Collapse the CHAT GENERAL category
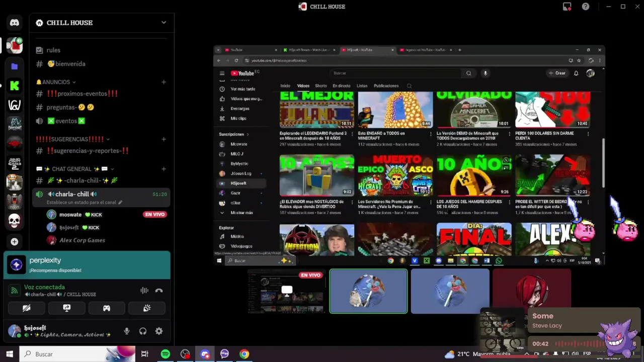Image resolution: width=644 pixels, height=362 pixels. point(112,169)
